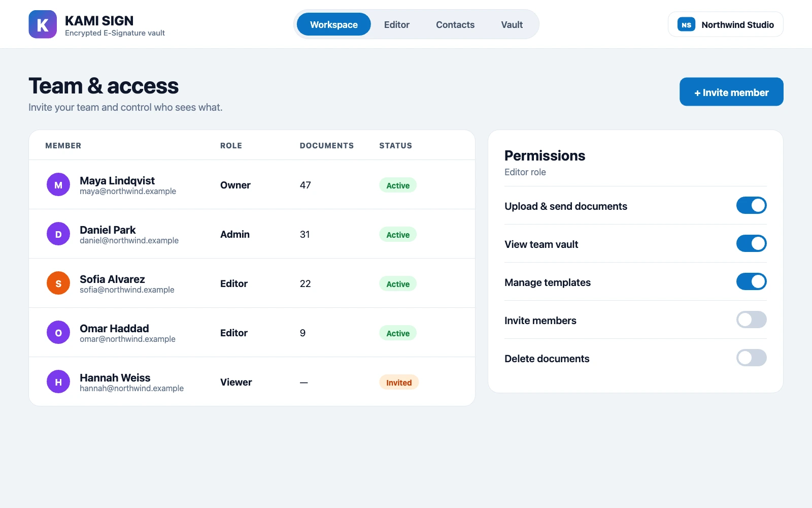Disable Upload & send documents toggle

[751, 205]
